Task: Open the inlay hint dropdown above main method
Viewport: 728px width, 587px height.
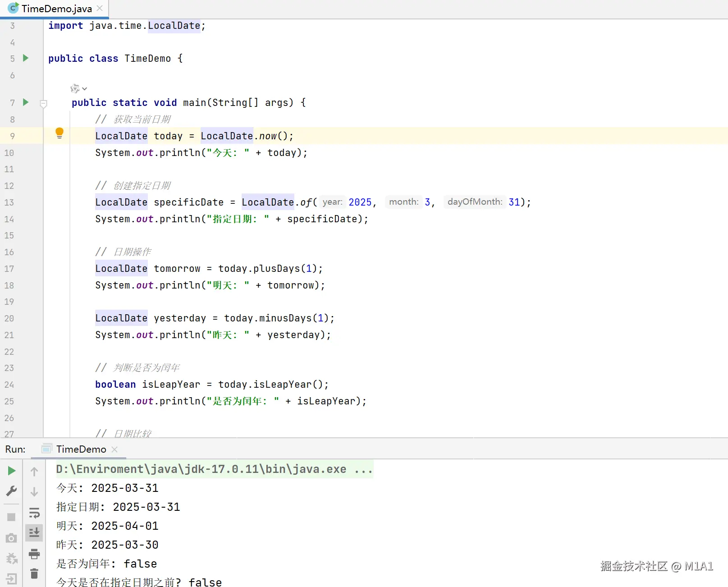Action: coord(78,88)
